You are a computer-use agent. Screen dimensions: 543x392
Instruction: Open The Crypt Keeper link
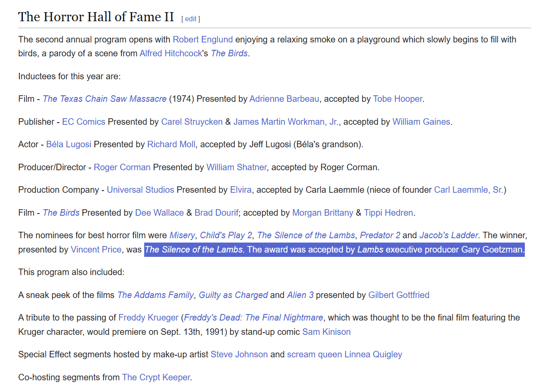click(x=156, y=377)
